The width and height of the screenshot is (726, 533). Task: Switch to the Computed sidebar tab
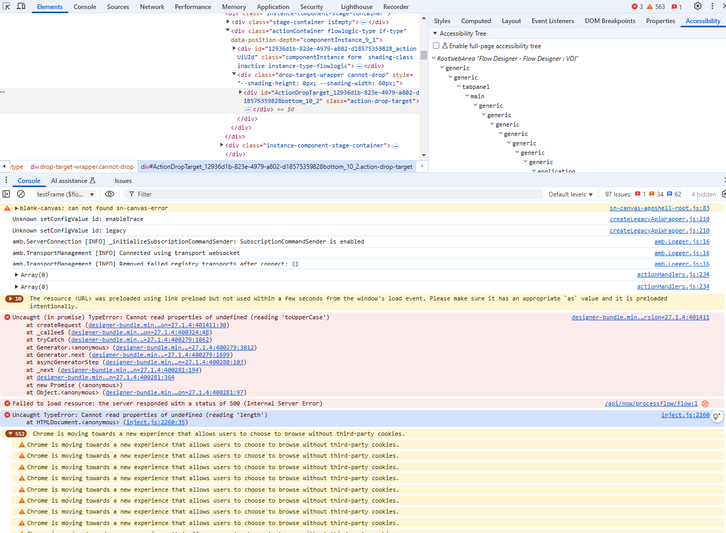476,21
